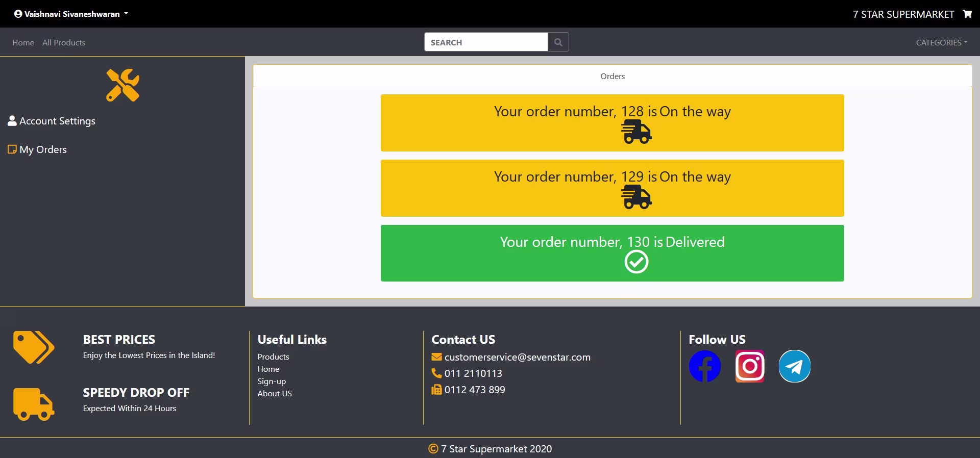Open the Telegram channel icon
Screen dimensions: 980x458
[x=794, y=366]
